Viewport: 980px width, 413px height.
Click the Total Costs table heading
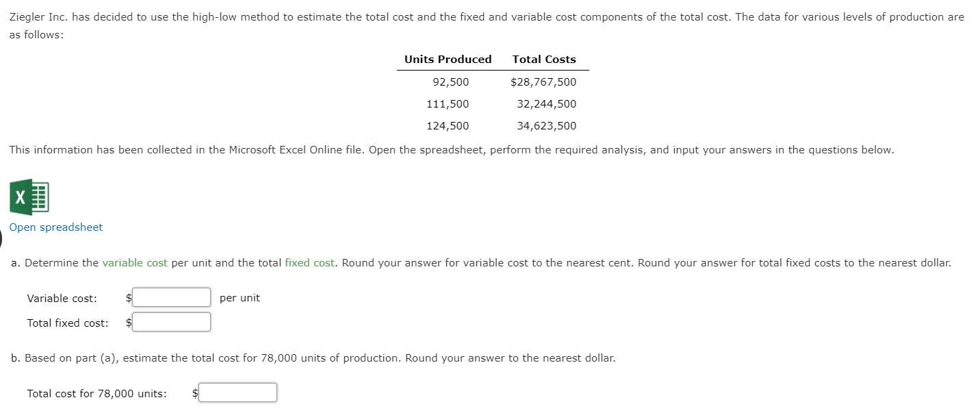pos(544,60)
